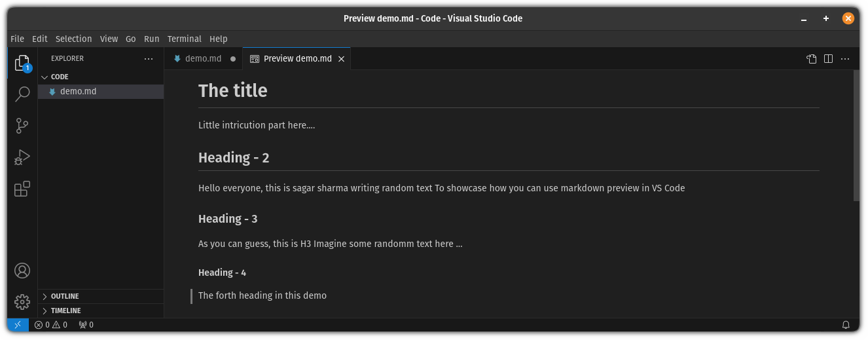Switch to the demo.md editor tab
This screenshot has height=340, width=868.
click(x=203, y=59)
